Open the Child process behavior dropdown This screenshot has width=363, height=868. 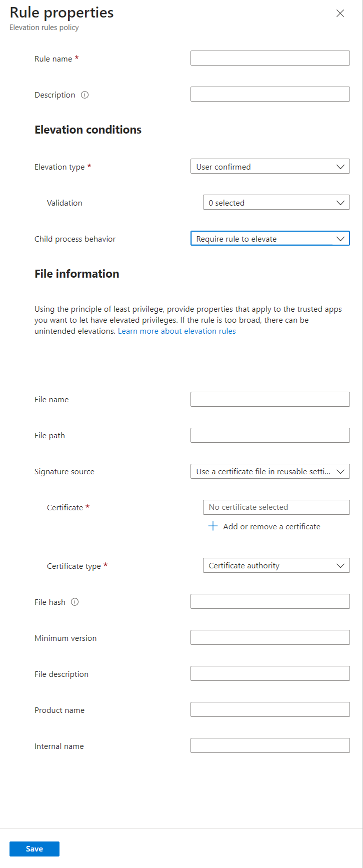point(270,239)
